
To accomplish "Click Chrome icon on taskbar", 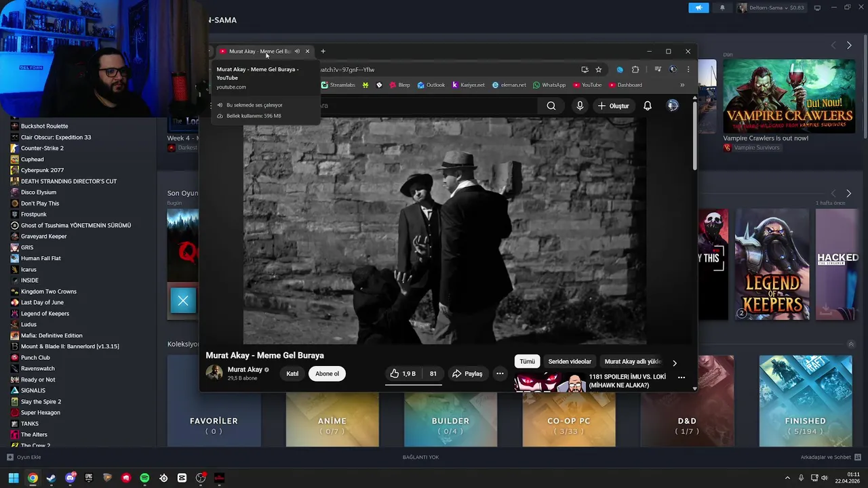I will point(33,478).
